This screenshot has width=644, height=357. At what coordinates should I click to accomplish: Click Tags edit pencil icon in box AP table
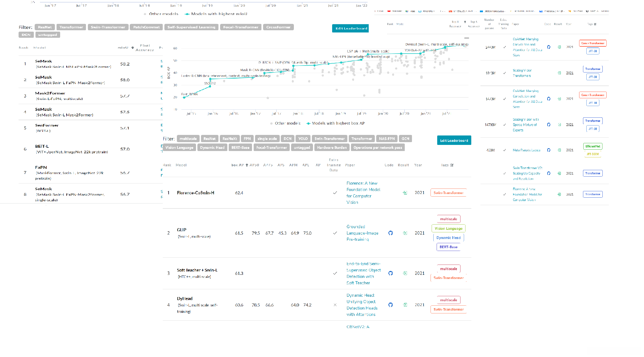pos(452,165)
